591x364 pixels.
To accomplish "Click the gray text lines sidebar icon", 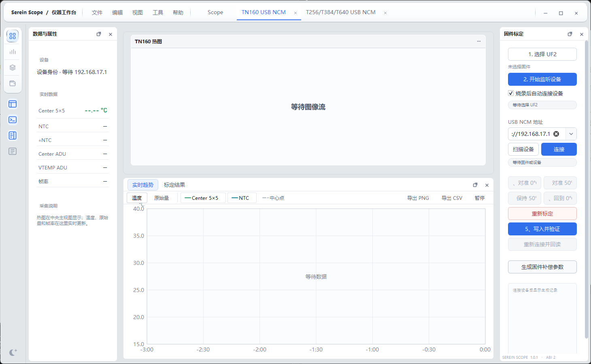I will coord(13,151).
